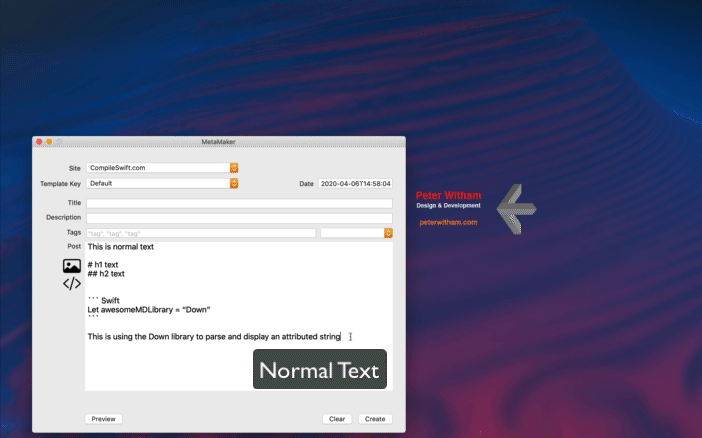Open the Template Key dropdown showing Default
The width and height of the screenshot is (702, 438).
coord(162,183)
